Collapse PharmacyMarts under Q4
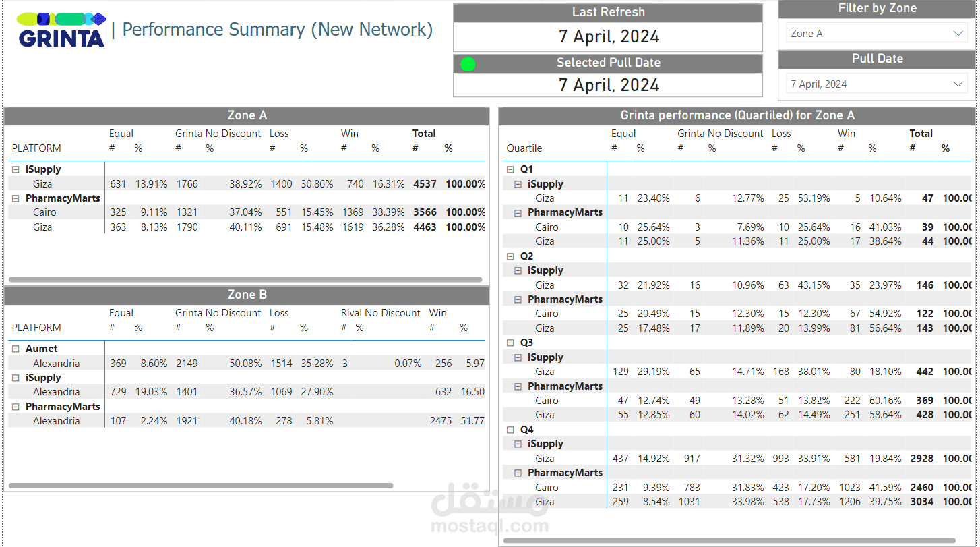The width and height of the screenshot is (980, 547). tap(518, 473)
